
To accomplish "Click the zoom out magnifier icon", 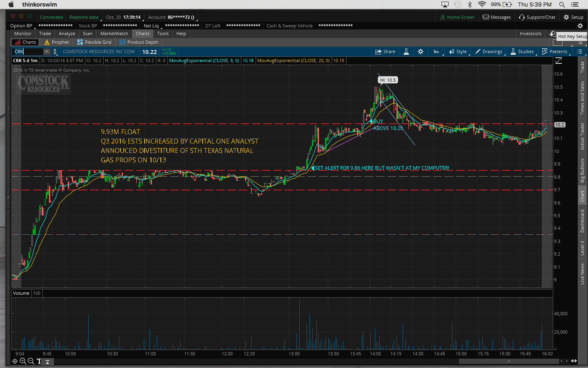I will click(31, 361).
